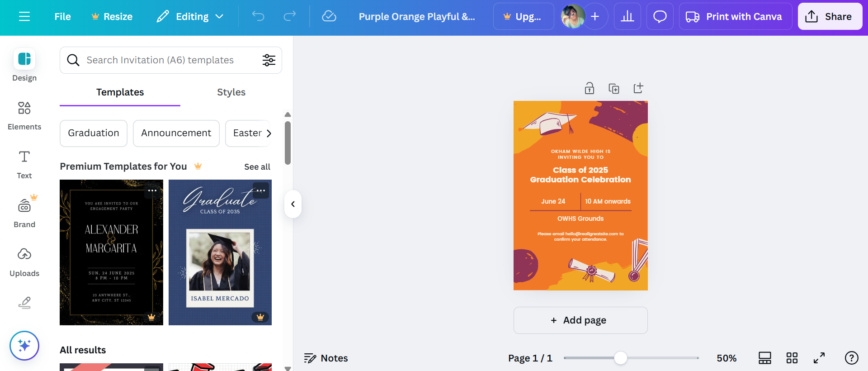Screen dimensions: 868x371
Task: Enter fullscreen present mode
Action: [819, 358]
